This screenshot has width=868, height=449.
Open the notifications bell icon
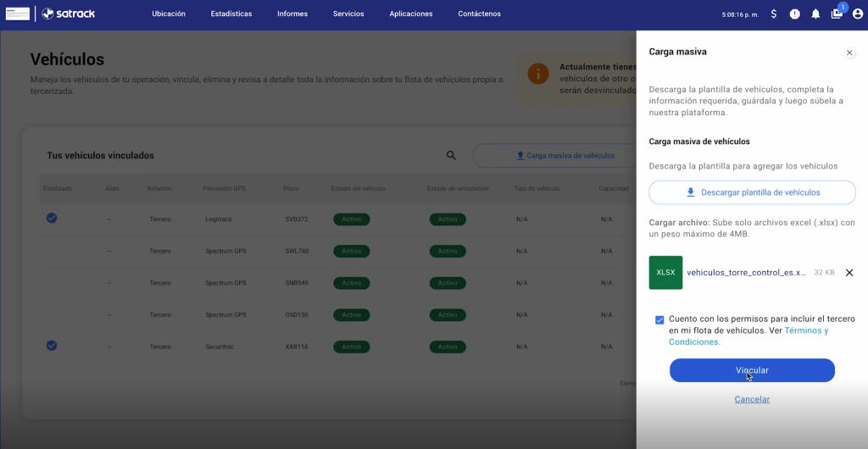point(815,14)
